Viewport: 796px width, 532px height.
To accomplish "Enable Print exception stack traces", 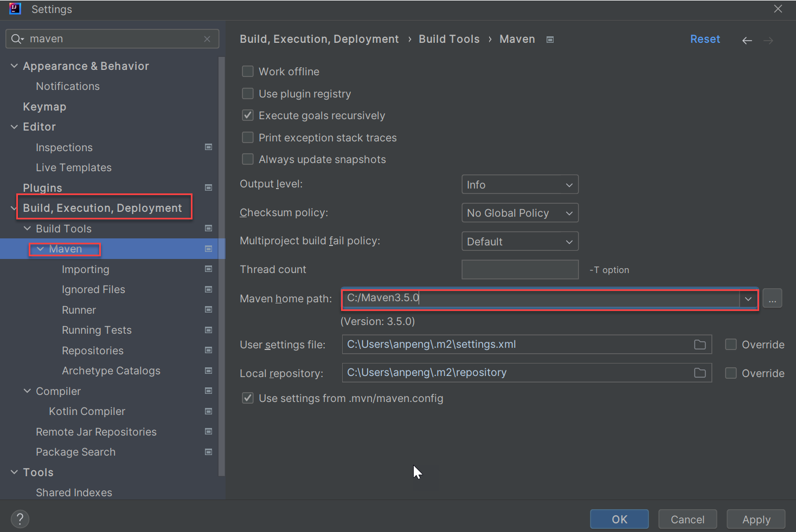I will [248, 138].
